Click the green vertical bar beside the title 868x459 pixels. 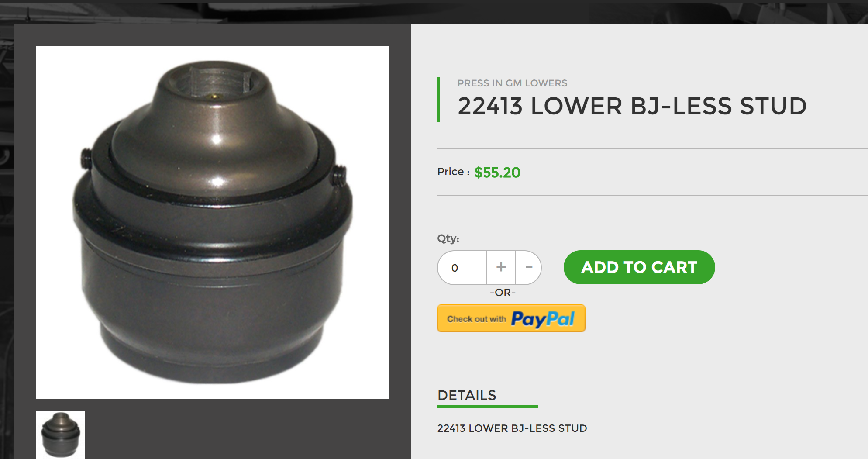[x=438, y=100]
